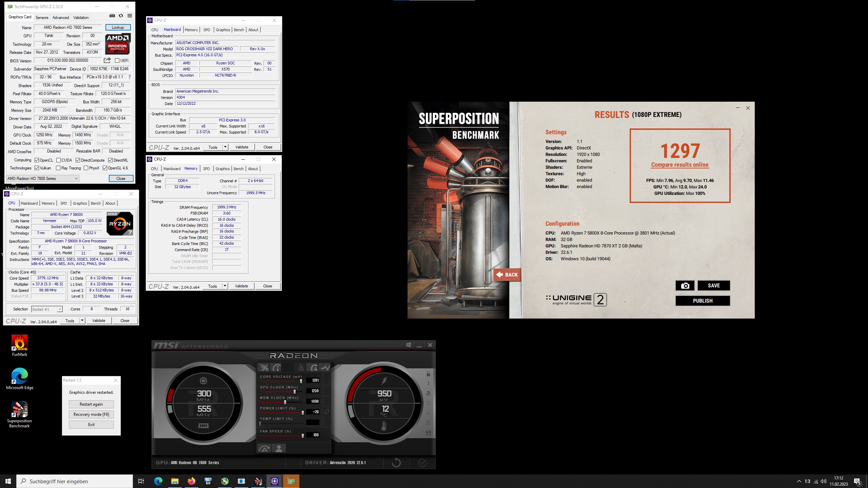Screen dimensions: 868x488
Task: Click SAVE button in Superposition
Action: (x=713, y=286)
